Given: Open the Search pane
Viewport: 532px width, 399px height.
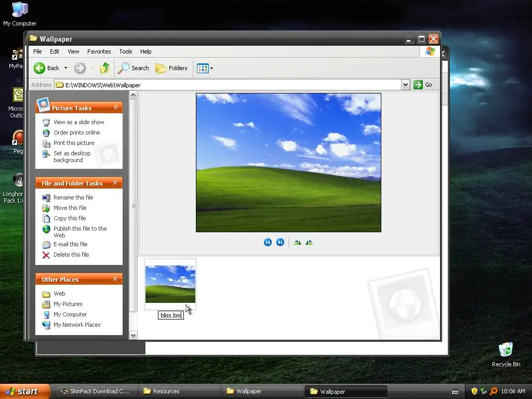Looking at the screenshot, I should (x=134, y=68).
